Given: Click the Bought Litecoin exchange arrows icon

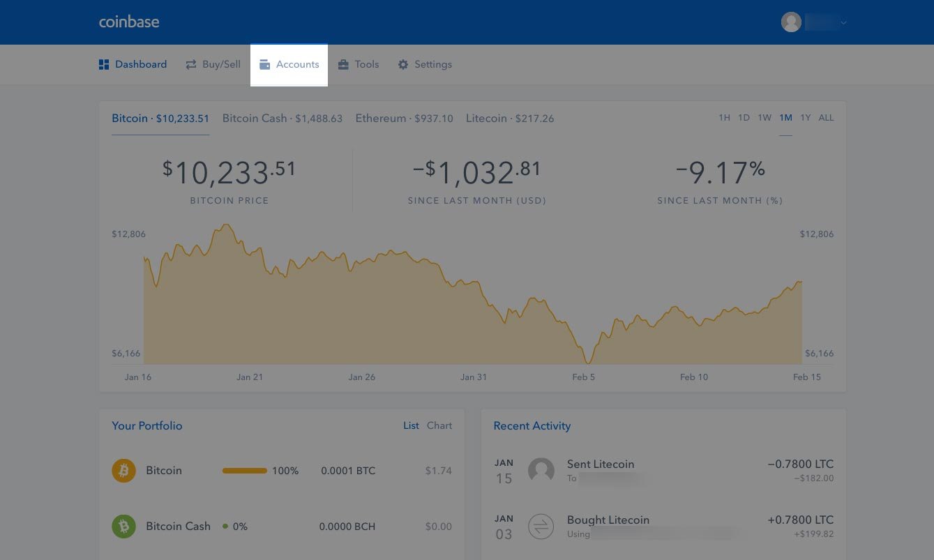Looking at the screenshot, I should [x=541, y=527].
